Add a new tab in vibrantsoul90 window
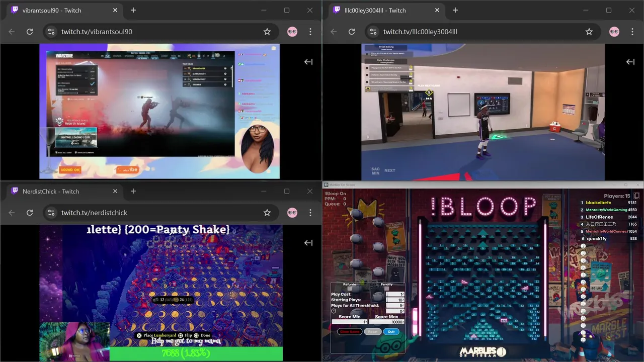 133,10
